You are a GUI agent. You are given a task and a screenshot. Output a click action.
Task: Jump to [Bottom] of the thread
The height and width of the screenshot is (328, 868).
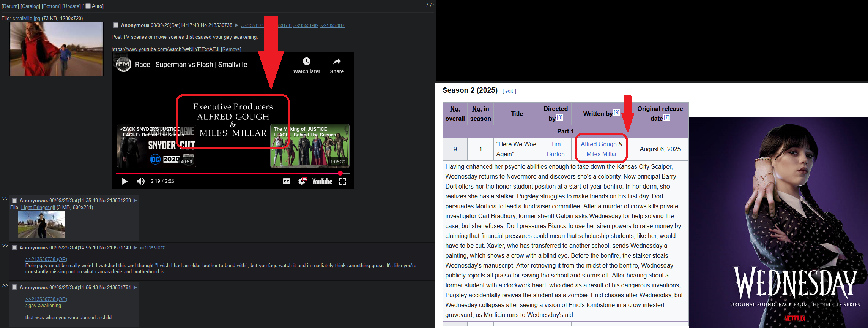(x=51, y=6)
